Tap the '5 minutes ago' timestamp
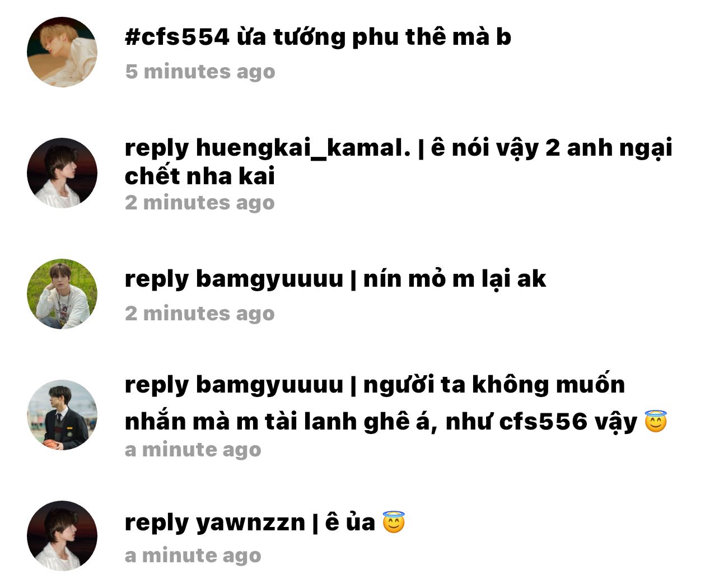 pyautogui.click(x=200, y=72)
